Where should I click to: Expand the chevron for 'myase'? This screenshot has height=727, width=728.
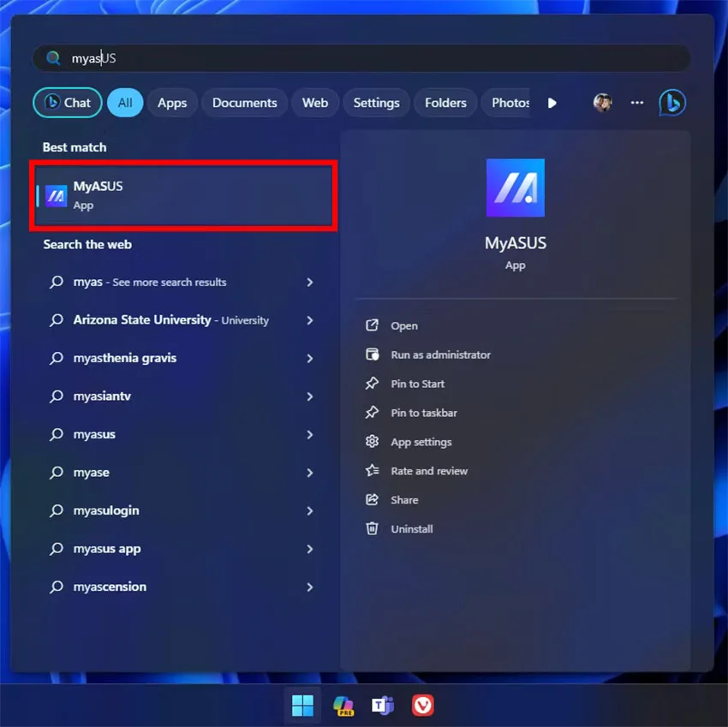pos(310,473)
